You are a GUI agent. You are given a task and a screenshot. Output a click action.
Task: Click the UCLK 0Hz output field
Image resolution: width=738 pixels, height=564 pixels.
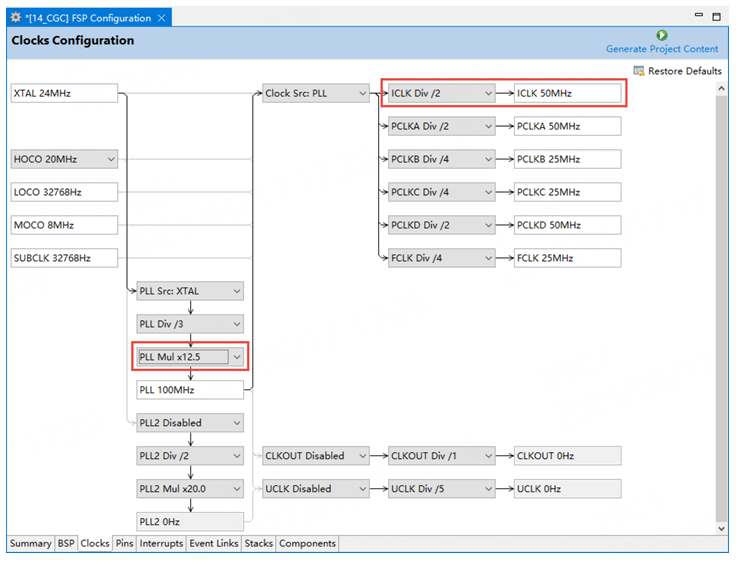coord(568,489)
